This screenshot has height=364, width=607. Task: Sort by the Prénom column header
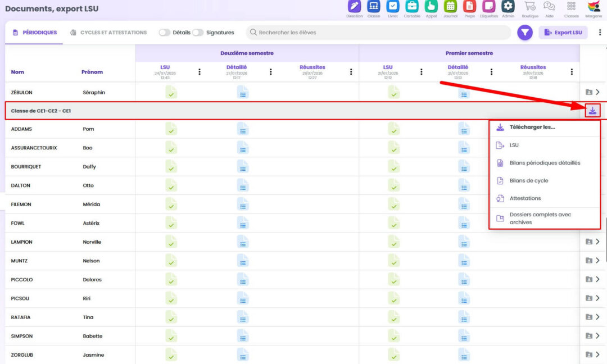pos(92,72)
